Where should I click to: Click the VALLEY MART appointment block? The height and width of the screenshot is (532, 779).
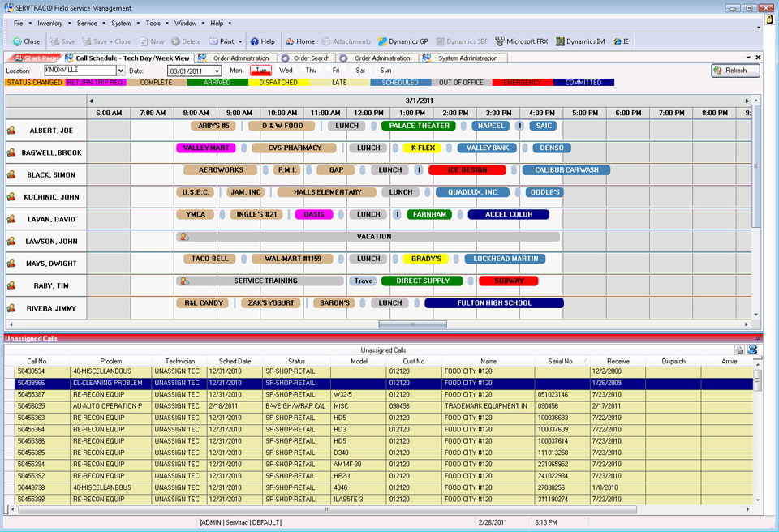(x=206, y=148)
